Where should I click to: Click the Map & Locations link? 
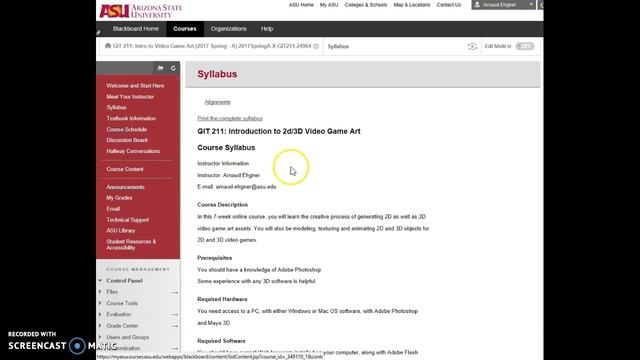point(411,5)
